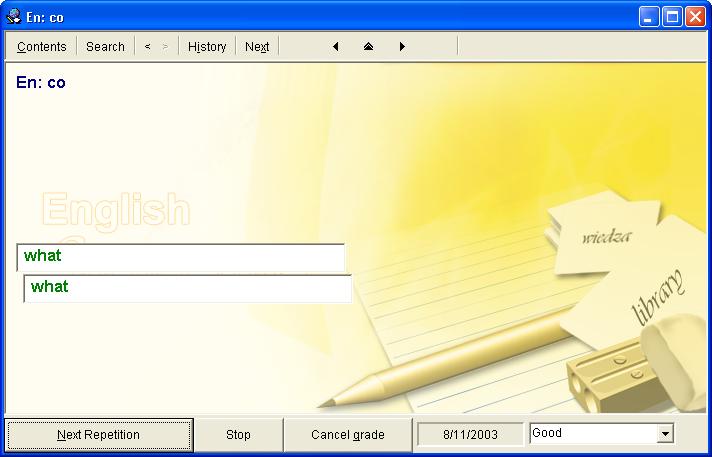Close the 'En: co' window
The width and height of the screenshot is (712, 457).
coord(694,16)
